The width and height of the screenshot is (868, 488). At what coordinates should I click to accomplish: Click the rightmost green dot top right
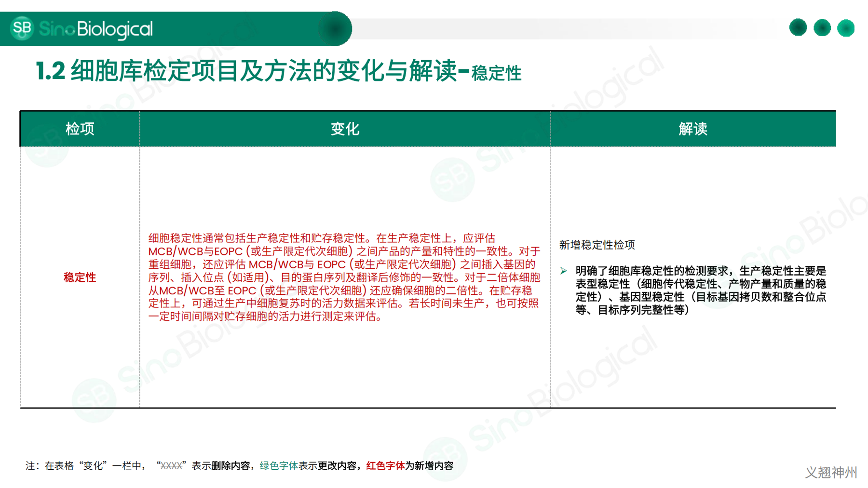pos(845,27)
